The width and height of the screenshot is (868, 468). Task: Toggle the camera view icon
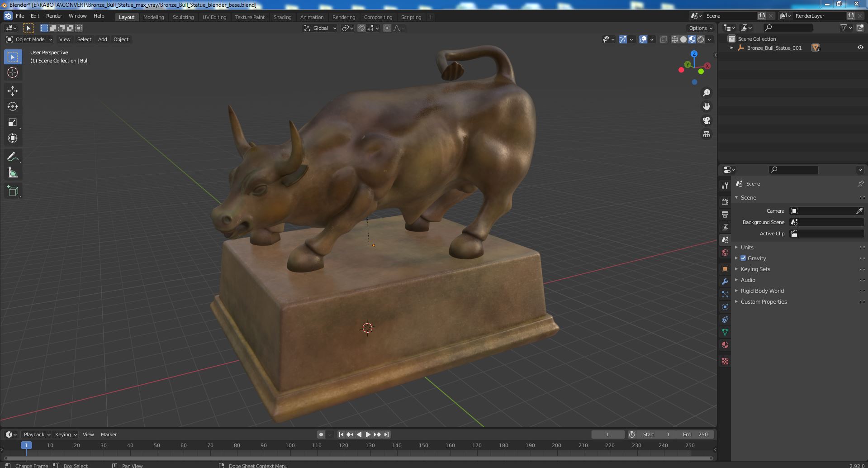point(707,120)
